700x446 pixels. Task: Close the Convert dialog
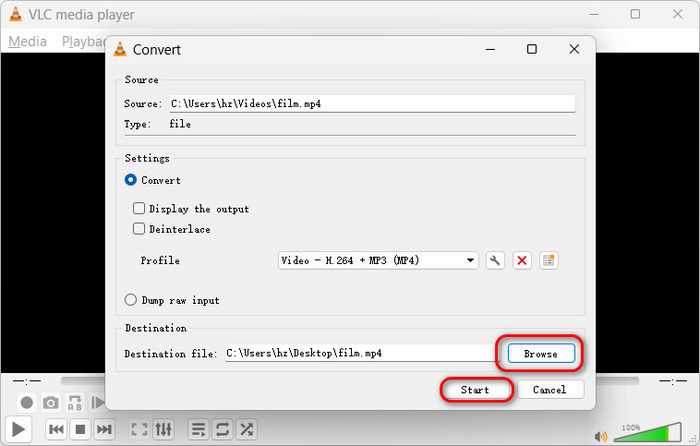click(x=574, y=49)
